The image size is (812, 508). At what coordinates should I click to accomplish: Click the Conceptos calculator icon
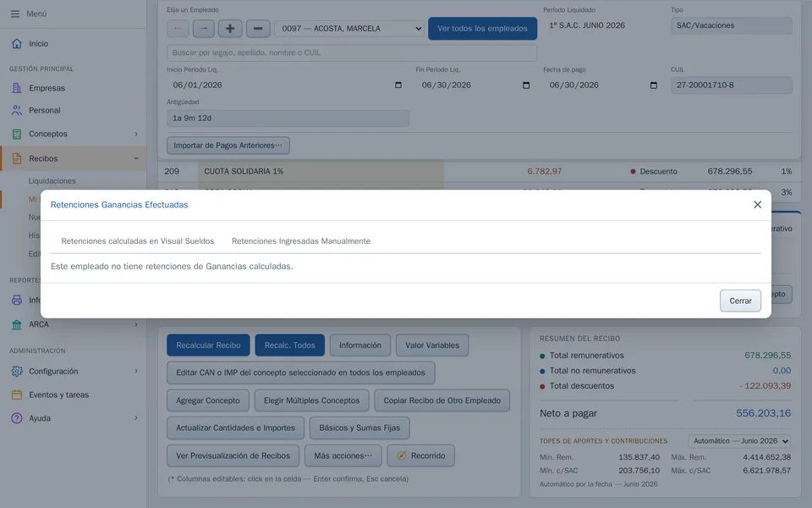17,134
